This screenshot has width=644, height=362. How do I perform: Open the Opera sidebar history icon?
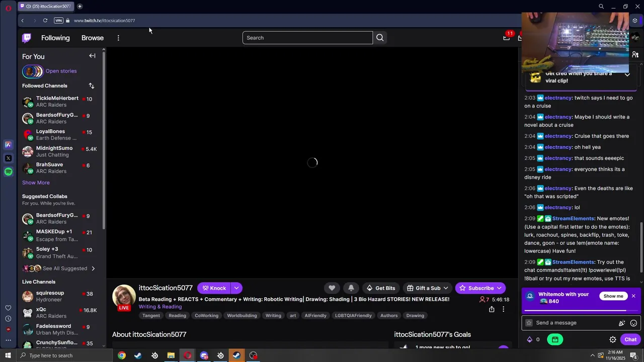(x=8, y=319)
